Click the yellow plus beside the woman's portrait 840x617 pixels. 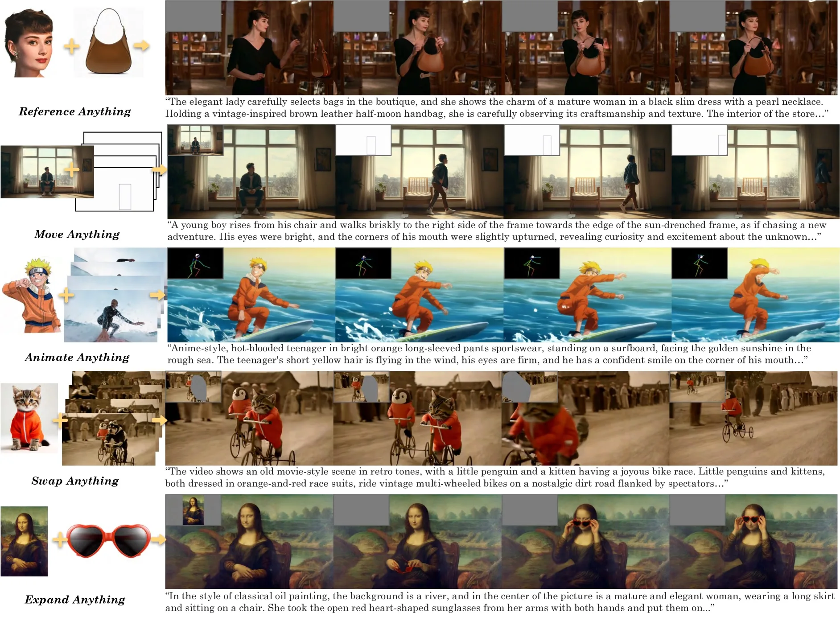(x=71, y=46)
